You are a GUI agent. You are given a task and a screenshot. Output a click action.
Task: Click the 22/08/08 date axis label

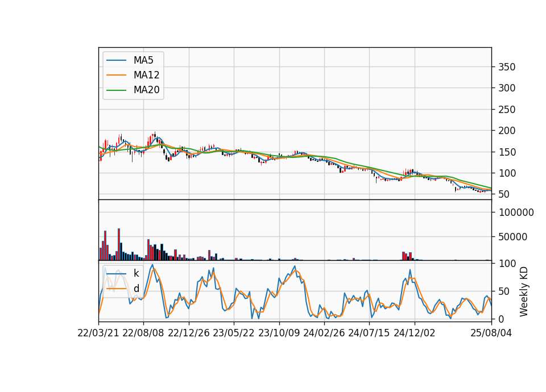143,333
